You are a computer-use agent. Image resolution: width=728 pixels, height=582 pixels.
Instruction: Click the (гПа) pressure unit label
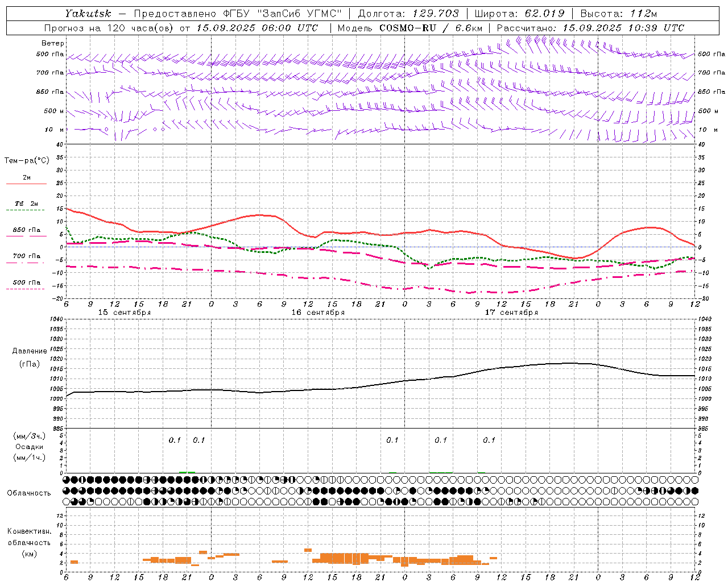coord(30,364)
